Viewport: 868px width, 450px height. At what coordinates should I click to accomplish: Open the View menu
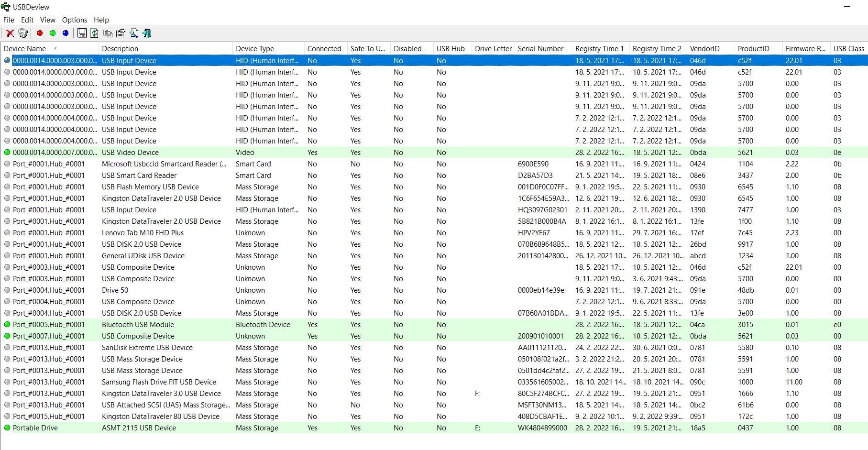coord(47,20)
